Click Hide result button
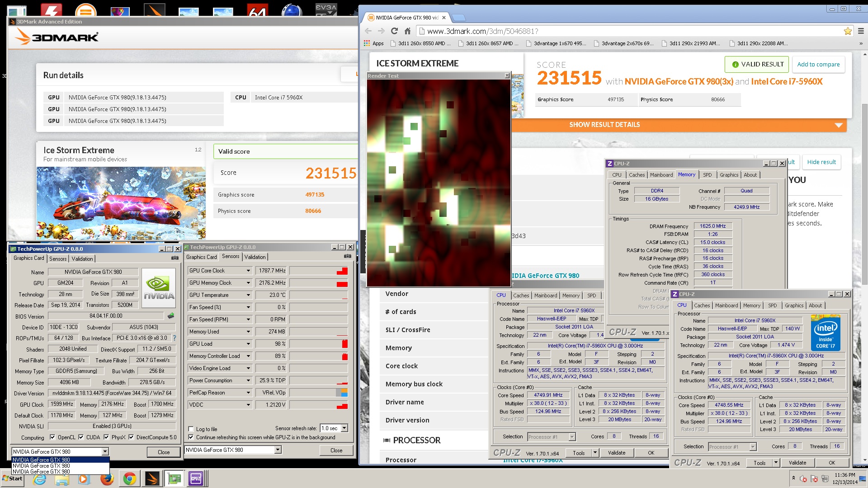The image size is (868, 488). tap(821, 162)
